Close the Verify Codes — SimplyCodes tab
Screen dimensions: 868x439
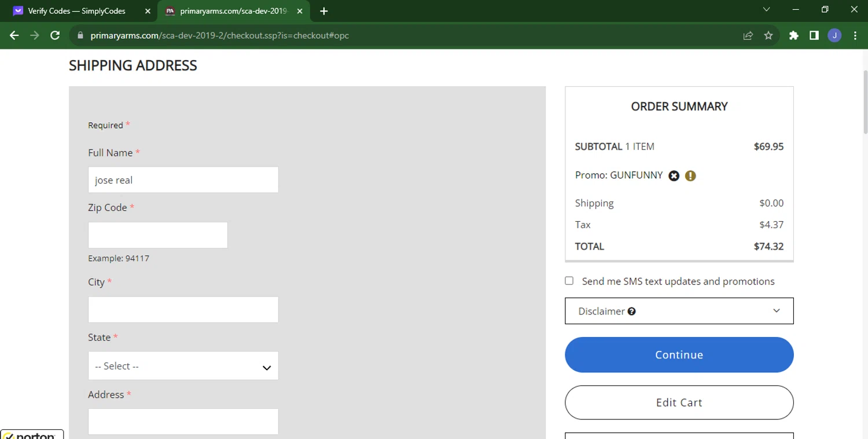(x=148, y=11)
